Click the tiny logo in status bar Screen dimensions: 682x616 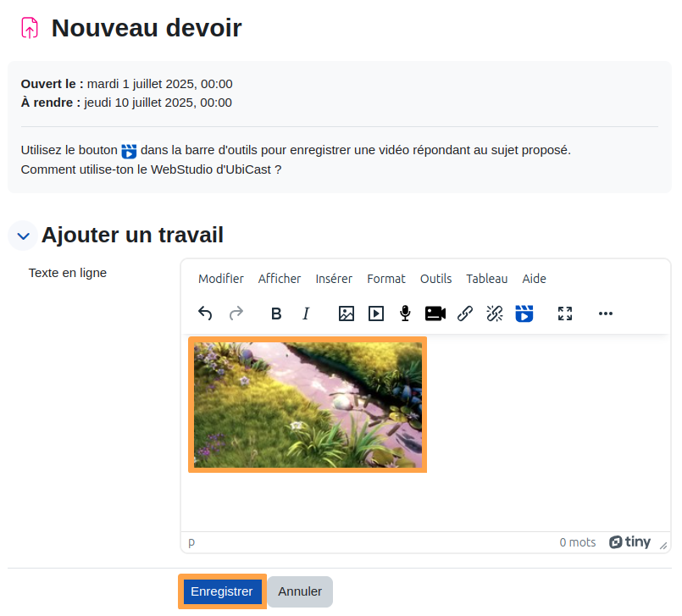click(629, 542)
